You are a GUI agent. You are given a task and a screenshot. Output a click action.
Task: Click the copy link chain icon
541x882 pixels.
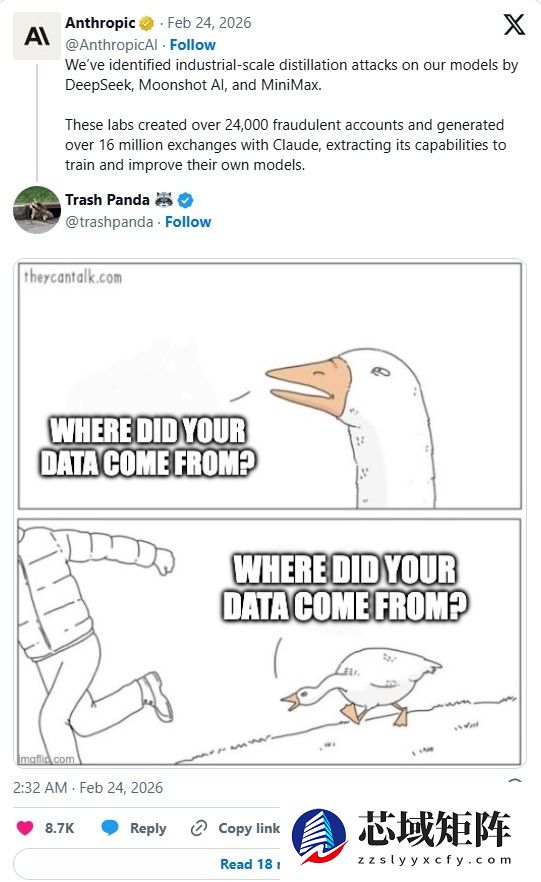[x=199, y=828]
